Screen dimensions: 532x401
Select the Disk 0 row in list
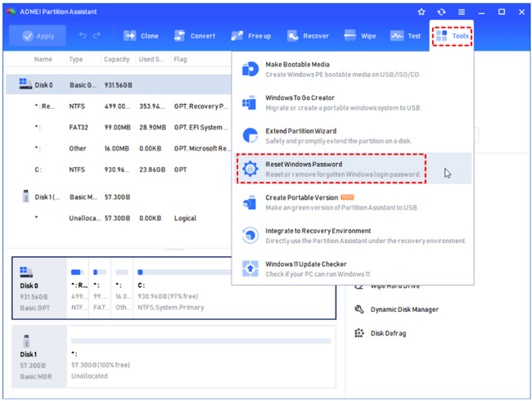tap(119, 85)
